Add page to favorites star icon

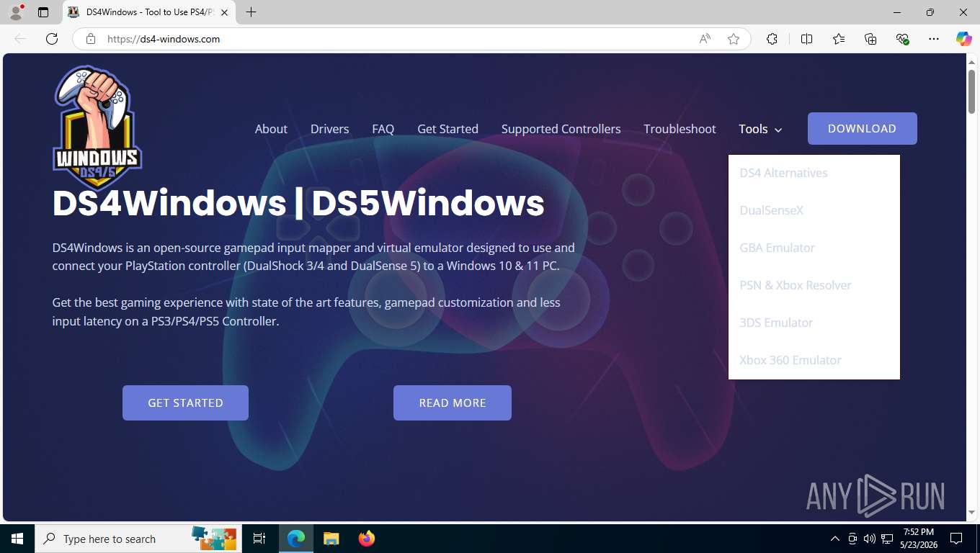[734, 39]
